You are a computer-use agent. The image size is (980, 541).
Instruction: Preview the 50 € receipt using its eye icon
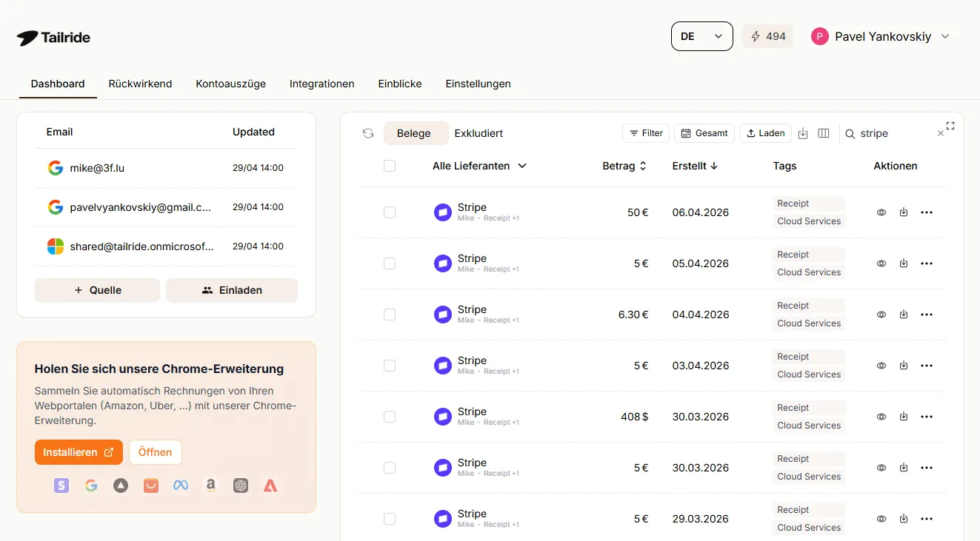[881, 212]
